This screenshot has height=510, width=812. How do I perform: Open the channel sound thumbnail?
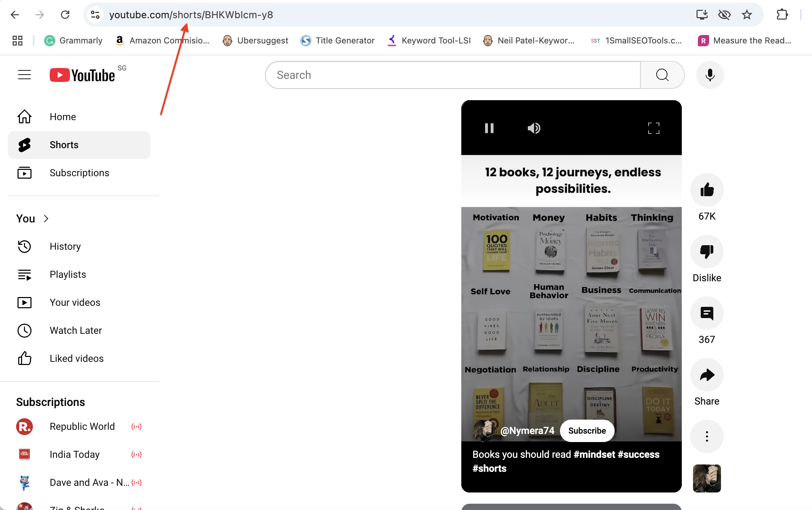point(707,478)
